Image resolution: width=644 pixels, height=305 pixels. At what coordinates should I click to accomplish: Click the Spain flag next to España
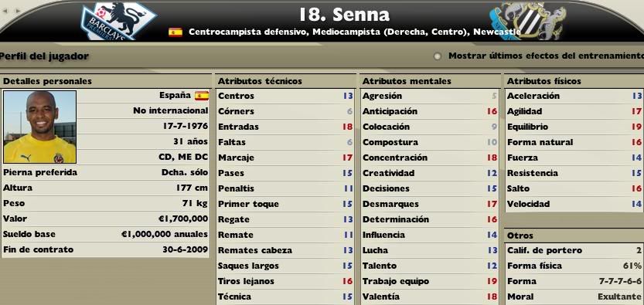pos(202,96)
